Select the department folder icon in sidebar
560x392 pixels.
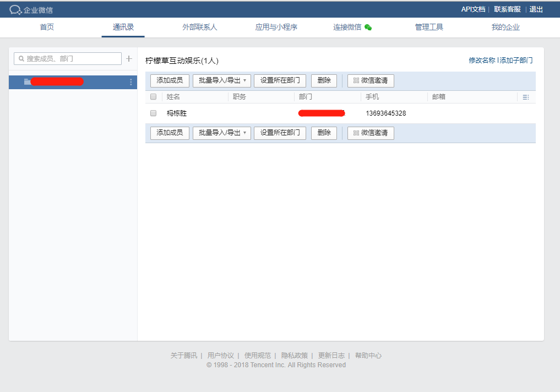click(x=27, y=82)
